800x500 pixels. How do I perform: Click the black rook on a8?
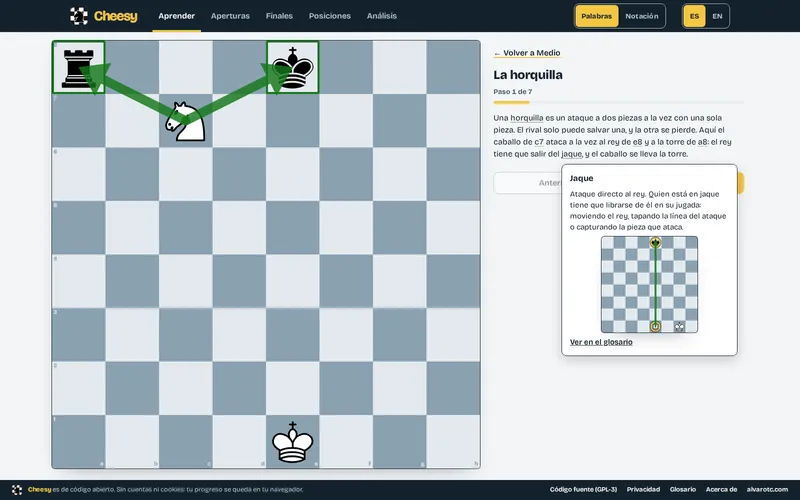(x=79, y=67)
